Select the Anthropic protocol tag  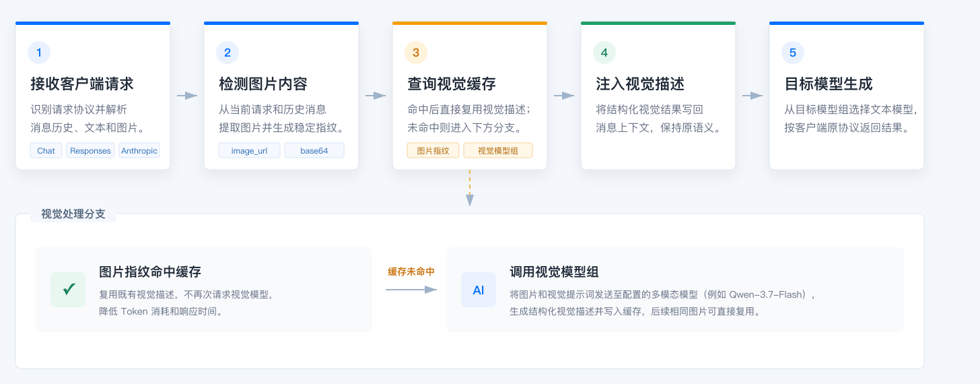pyautogui.click(x=139, y=150)
